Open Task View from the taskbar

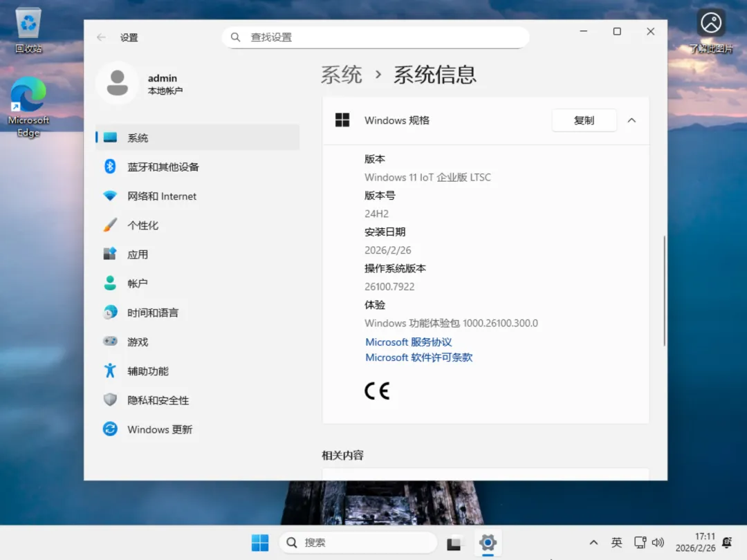454,543
